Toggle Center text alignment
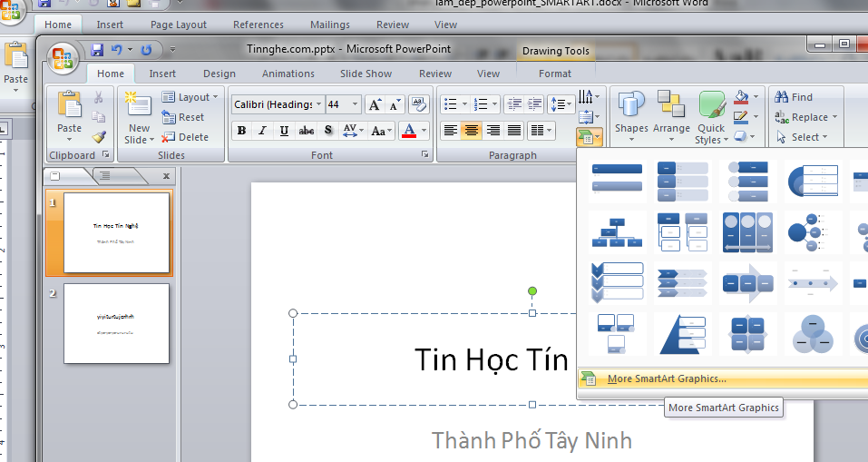 click(x=472, y=131)
